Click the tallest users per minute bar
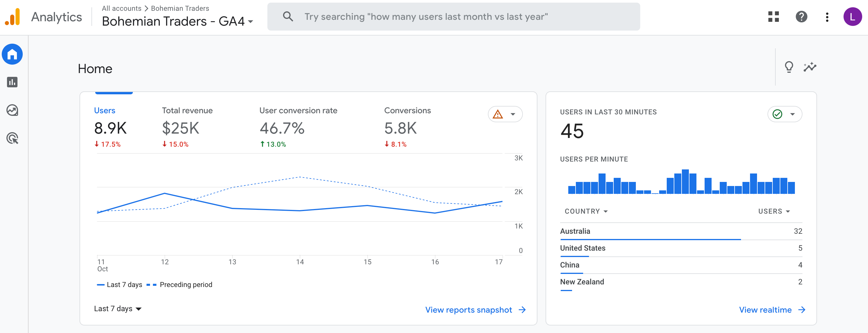The image size is (868, 333). tap(685, 181)
